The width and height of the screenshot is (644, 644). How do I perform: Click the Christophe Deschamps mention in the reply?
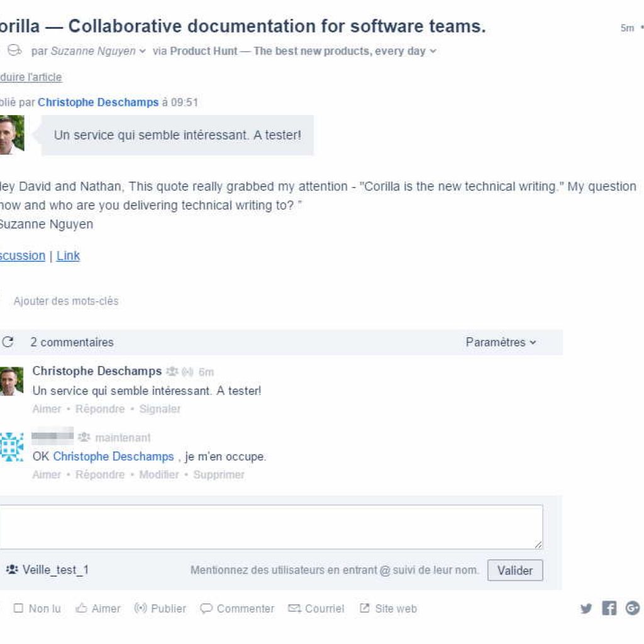pos(113,457)
